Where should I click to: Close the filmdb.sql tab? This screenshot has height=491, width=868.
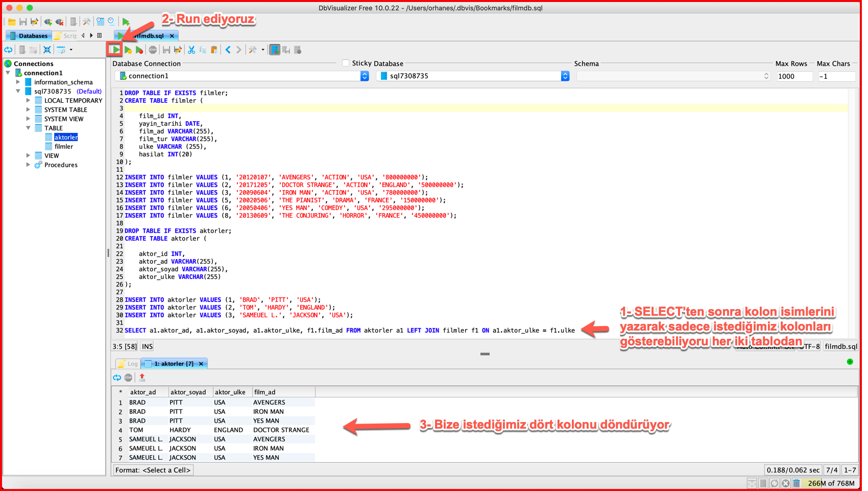172,36
